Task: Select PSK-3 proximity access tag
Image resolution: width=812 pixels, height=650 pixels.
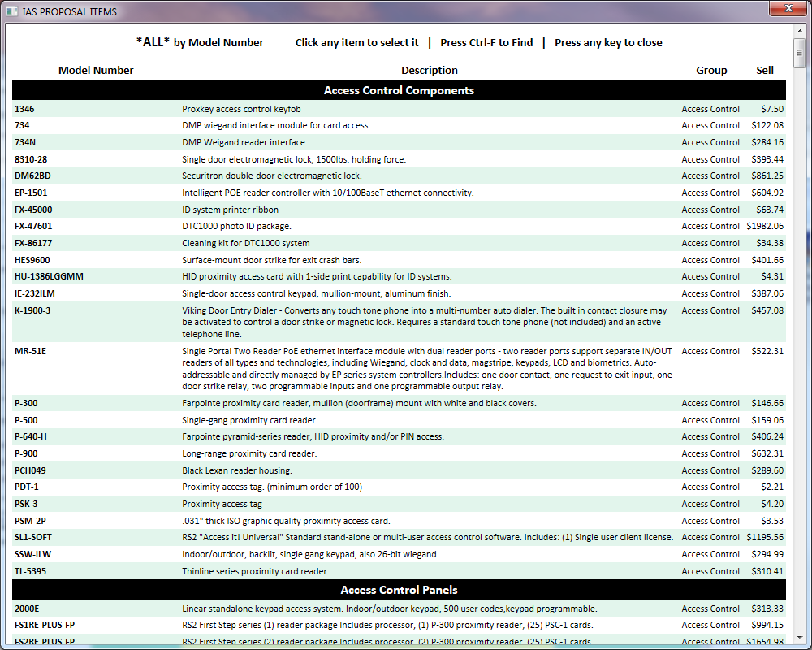Action: point(399,504)
